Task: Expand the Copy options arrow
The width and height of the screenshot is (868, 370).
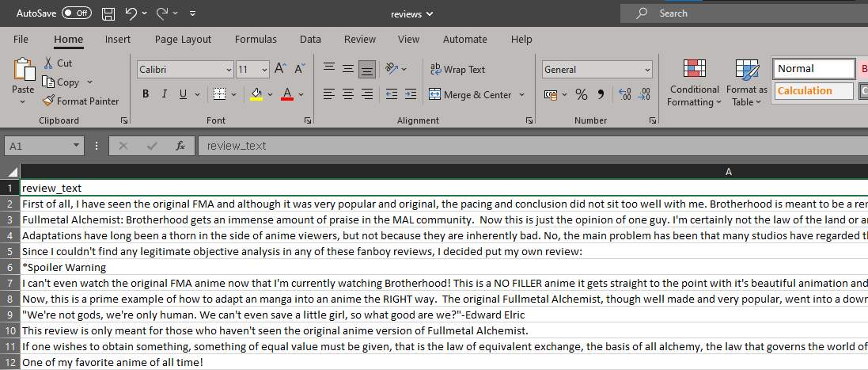Action: tap(89, 82)
